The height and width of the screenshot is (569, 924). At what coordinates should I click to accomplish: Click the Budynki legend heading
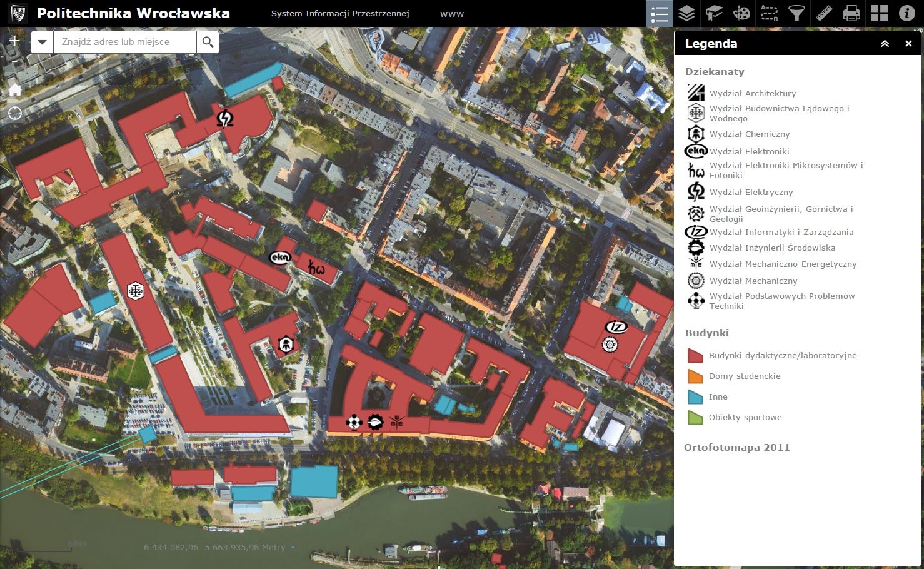coord(707,333)
